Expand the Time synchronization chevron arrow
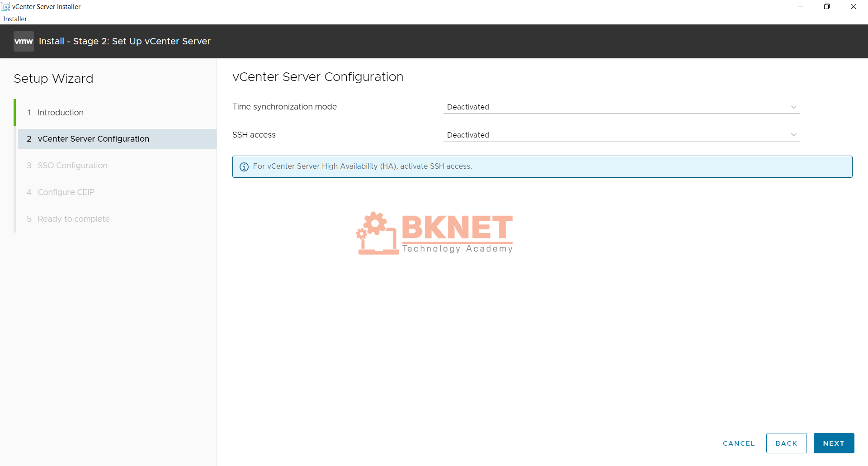The height and width of the screenshot is (466, 868). point(794,107)
